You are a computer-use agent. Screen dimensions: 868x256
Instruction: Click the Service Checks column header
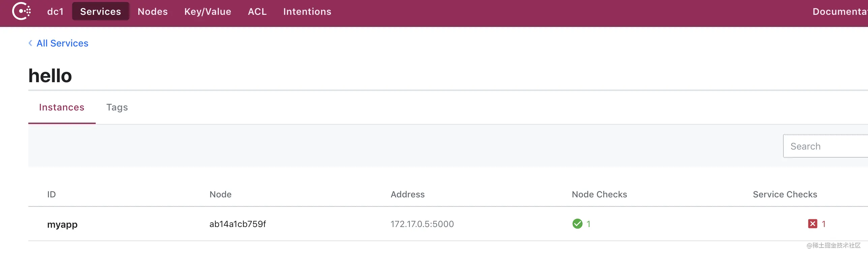[x=785, y=194]
